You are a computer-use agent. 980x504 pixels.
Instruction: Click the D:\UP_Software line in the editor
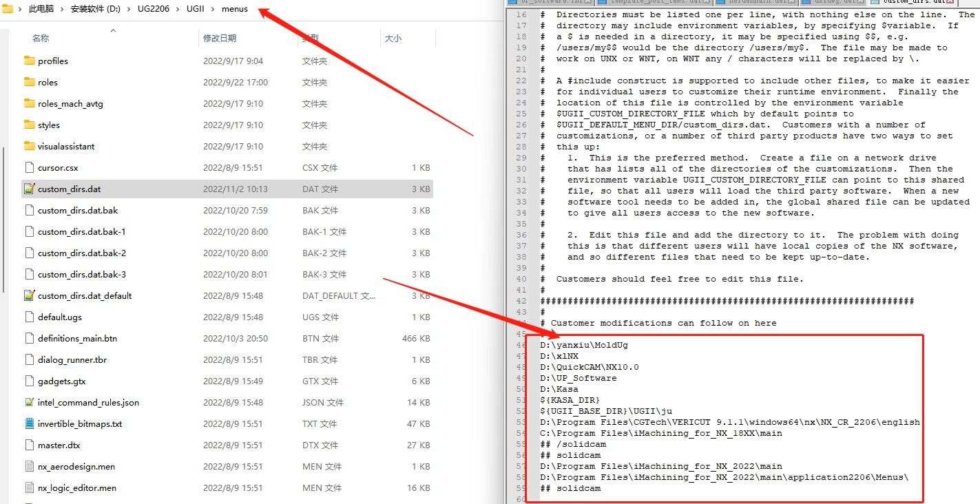[578, 378]
